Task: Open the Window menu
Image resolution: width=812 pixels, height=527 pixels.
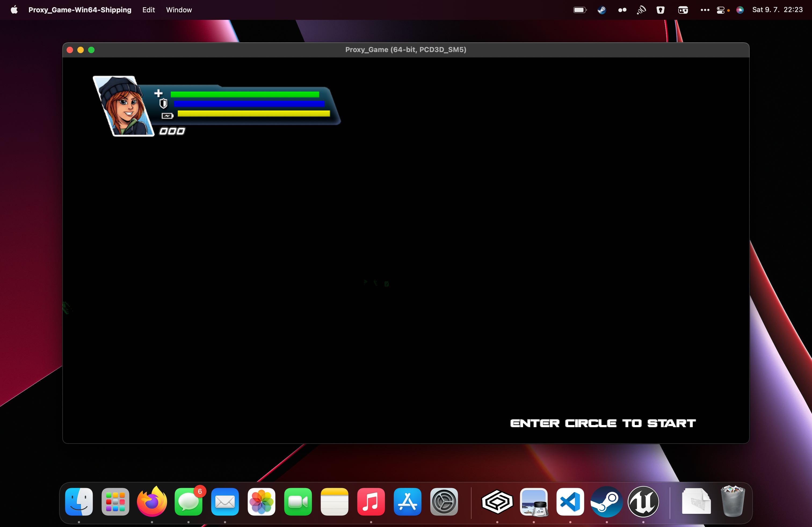Action: [179, 10]
